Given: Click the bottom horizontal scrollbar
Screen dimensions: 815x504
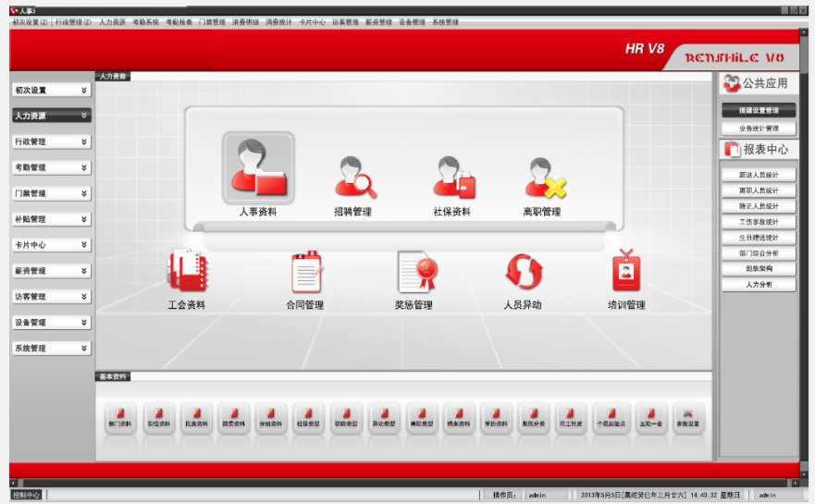Looking at the screenshot, I should click(x=407, y=483).
